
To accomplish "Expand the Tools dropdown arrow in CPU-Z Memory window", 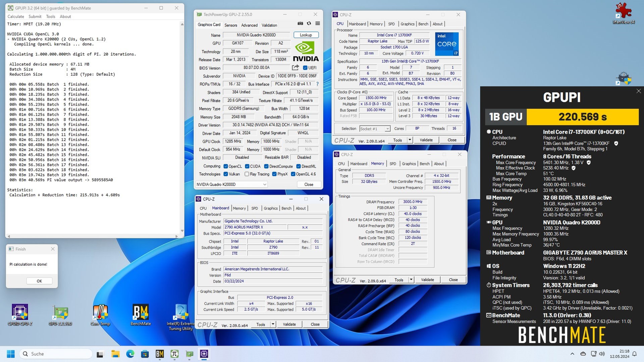I will [x=411, y=280].
